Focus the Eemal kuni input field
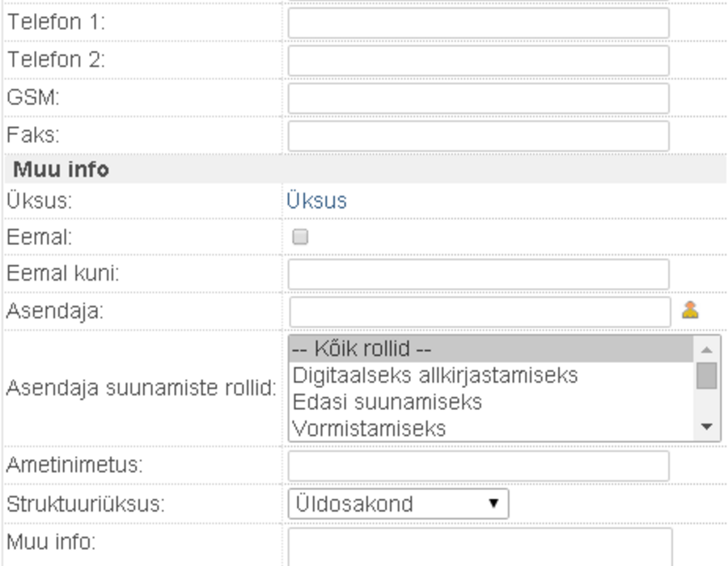This screenshot has width=728, height=566. [x=479, y=274]
